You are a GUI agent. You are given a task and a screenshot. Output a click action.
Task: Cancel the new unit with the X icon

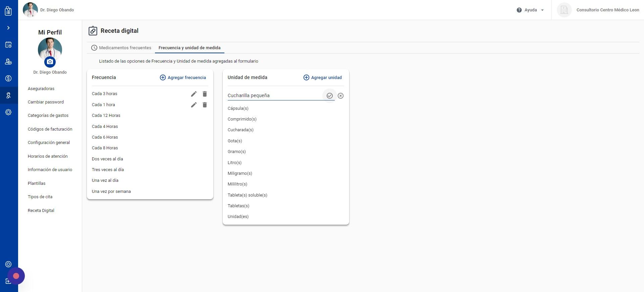(340, 96)
